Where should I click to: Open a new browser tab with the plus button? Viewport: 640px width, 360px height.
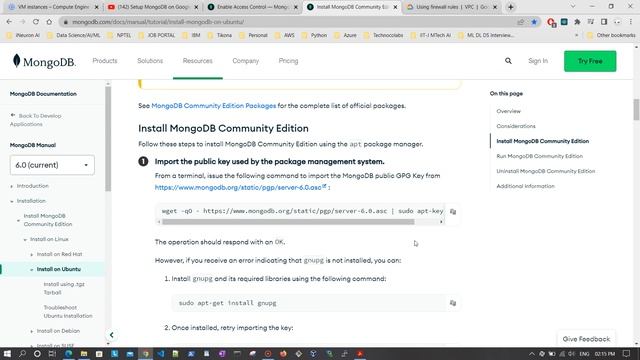pyautogui.click(x=510, y=7)
